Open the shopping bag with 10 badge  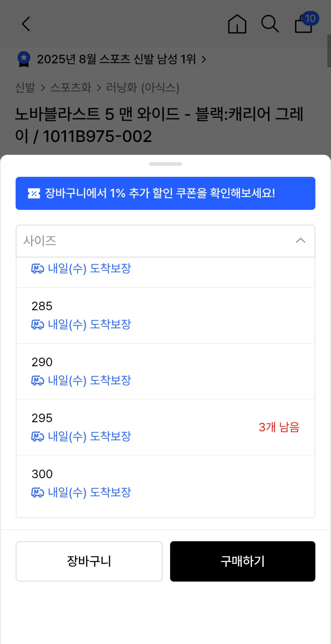[304, 24]
